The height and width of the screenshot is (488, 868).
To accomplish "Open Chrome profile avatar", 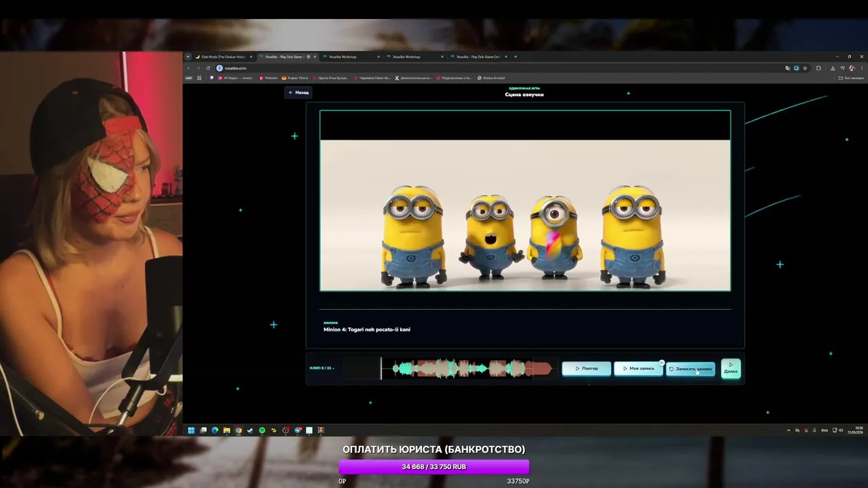I will (x=852, y=68).
